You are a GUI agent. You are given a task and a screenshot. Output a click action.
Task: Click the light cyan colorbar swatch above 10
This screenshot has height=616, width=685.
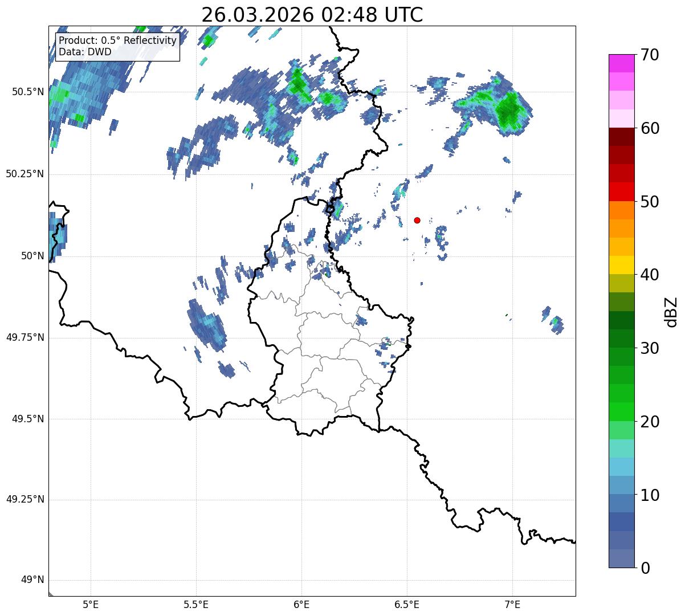tap(621, 467)
